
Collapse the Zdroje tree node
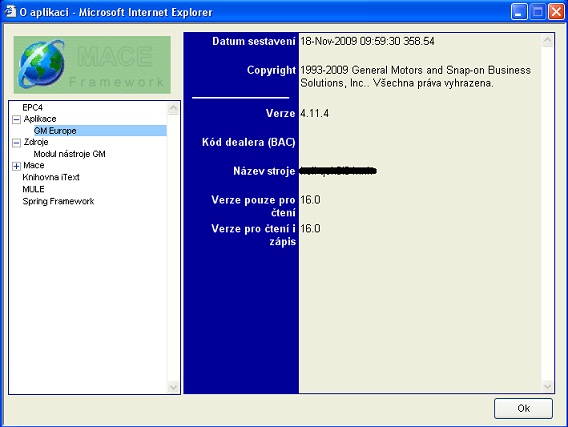[16, 143]
